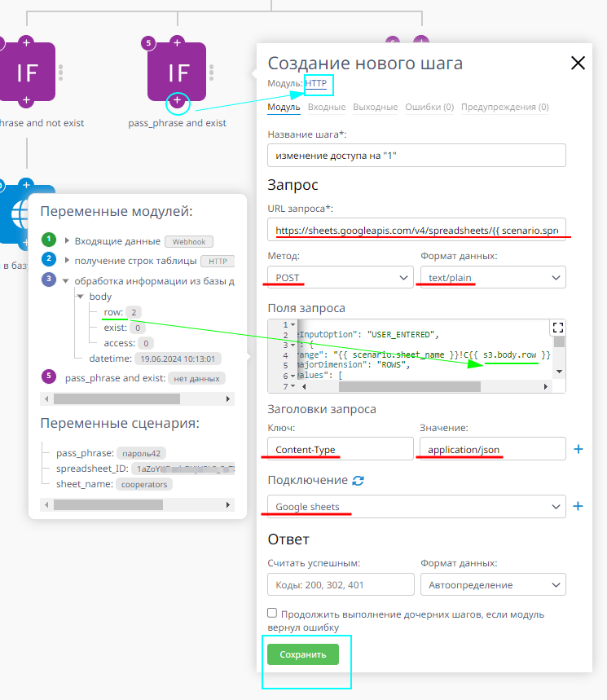Click the plus icon above IF node 5
Viewport: 607px width, 700px height.
click(177, 42)
